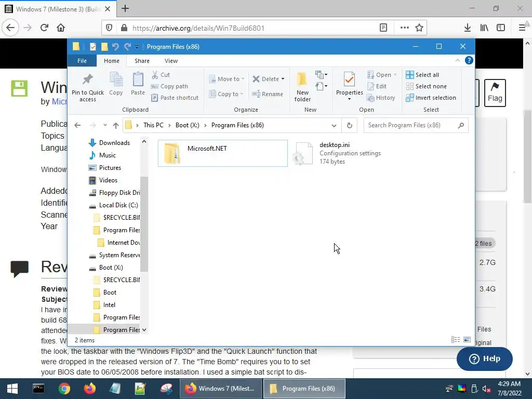Click Flag button on archive page
Image resolution: width=532 pixels, height=399 pixels.
pos(495,93)
